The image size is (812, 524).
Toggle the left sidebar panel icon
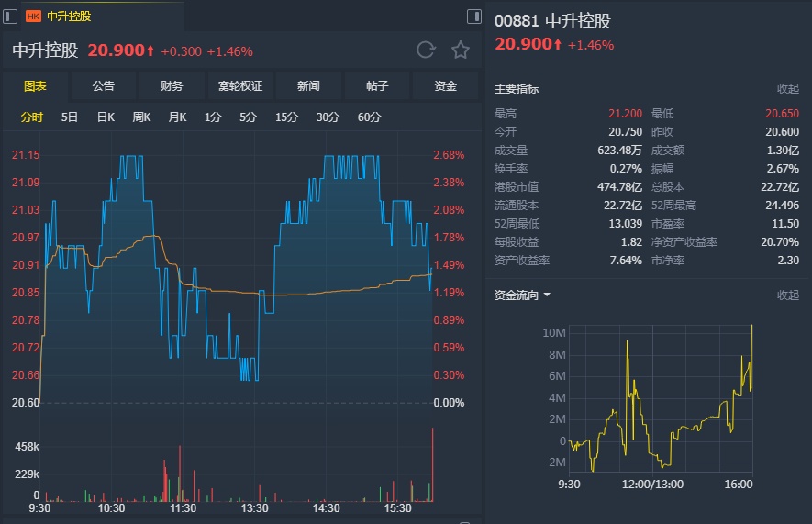10,17
